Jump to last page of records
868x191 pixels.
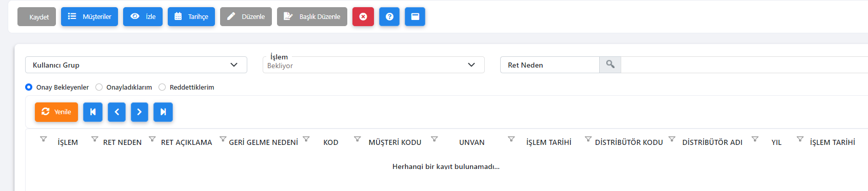tap(163, 112)
